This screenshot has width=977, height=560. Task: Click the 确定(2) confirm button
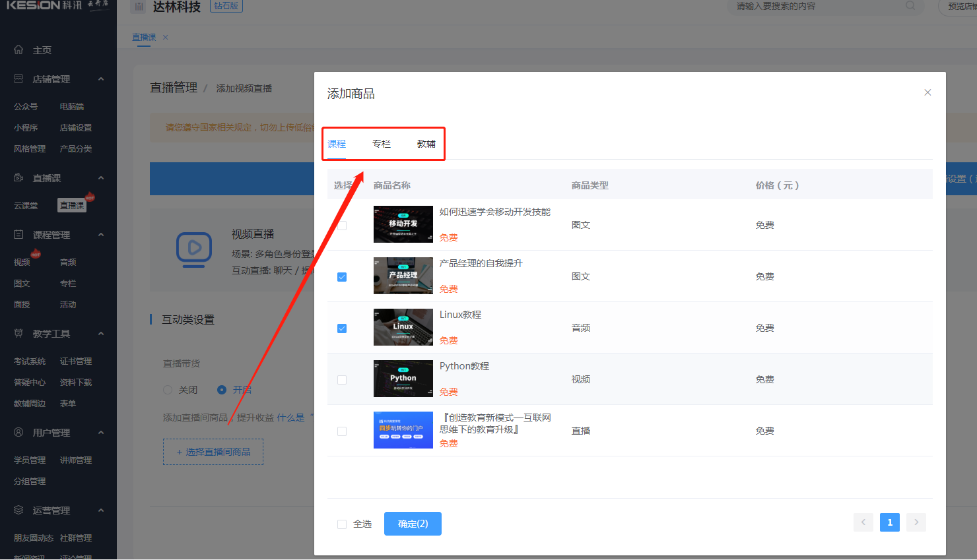tap(413, 524)
